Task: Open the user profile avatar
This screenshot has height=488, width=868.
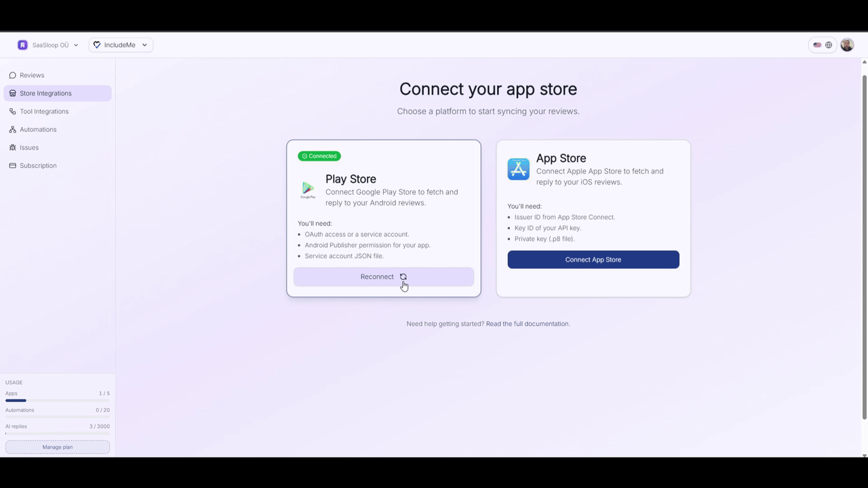Action: (847, 45)
